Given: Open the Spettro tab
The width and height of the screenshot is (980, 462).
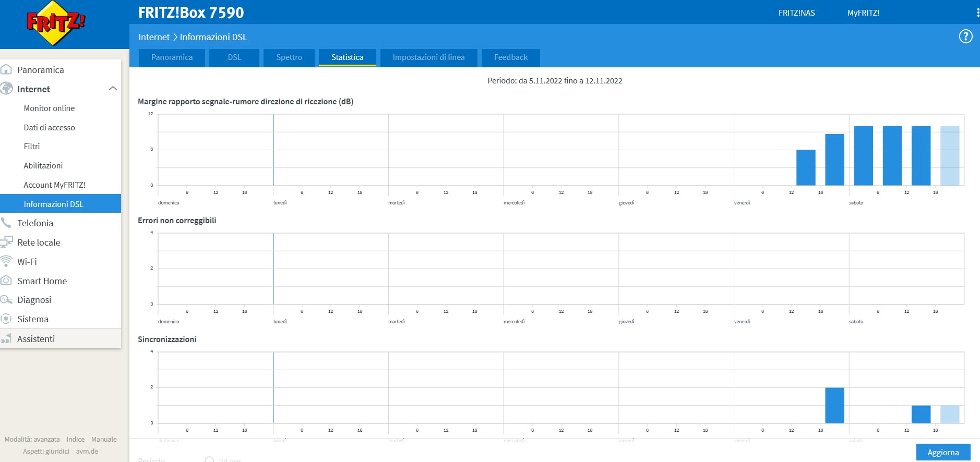Looking at the screenshot, I should pos(289,57).
